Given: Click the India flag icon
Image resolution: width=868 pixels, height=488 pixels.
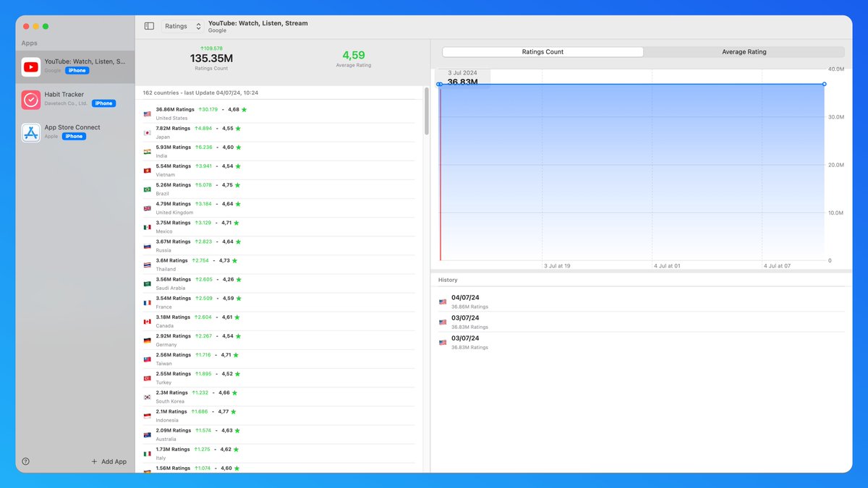Looking at the screenshot, I should [x=147, y=151].
